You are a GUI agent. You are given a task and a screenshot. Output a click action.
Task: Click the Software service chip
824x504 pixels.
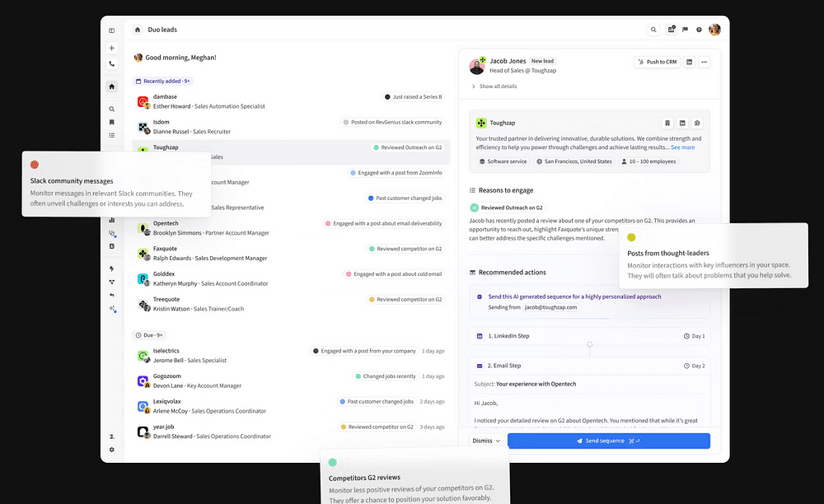(x=503, y=161)
